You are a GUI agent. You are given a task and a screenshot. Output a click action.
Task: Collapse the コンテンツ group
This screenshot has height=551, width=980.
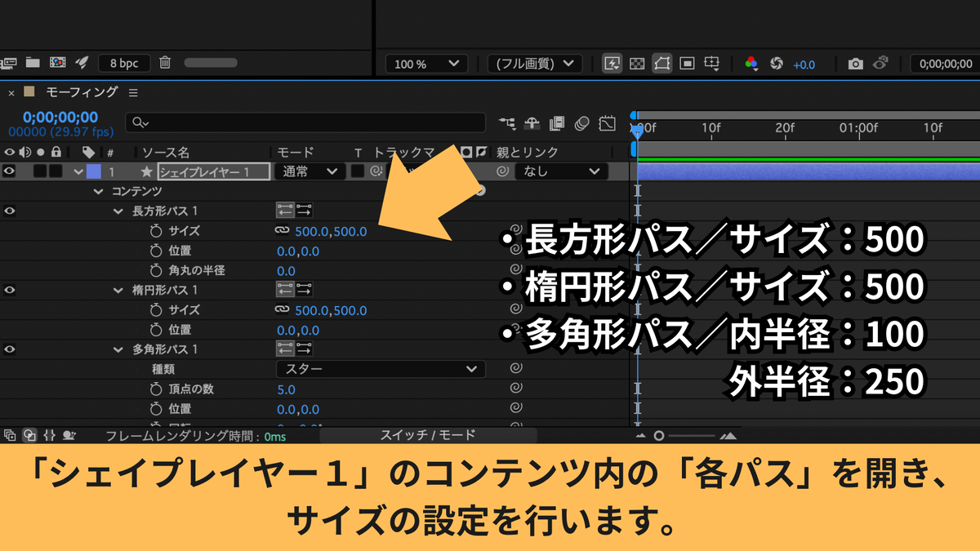pyautogui.click(x=99, y=191)
